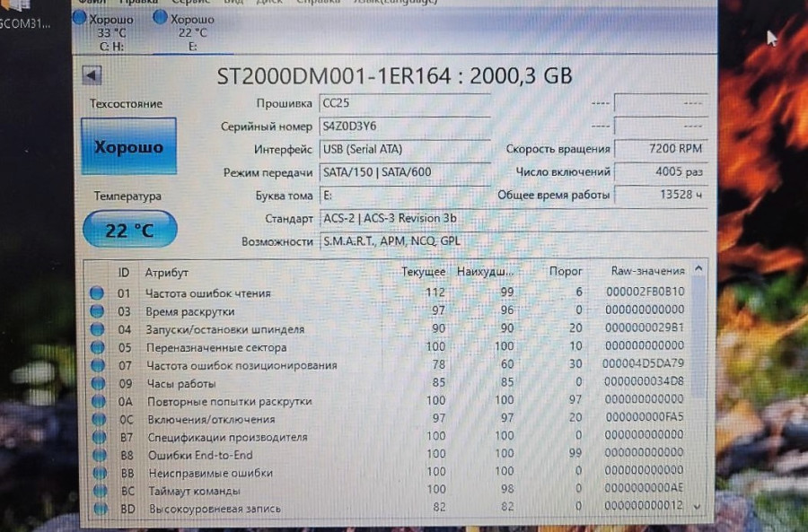Click the attribute list scroll-up arrow

[698, 268]
